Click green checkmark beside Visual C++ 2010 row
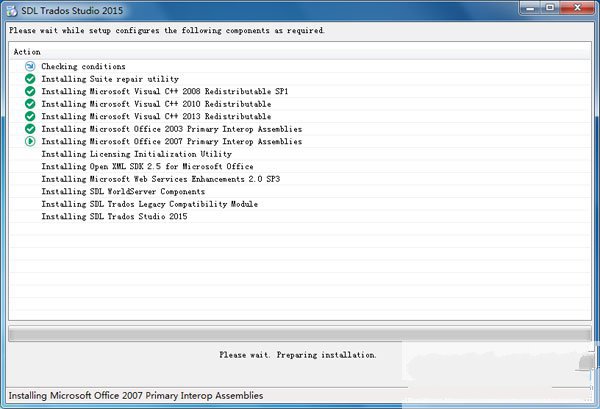 click(30, 104)
